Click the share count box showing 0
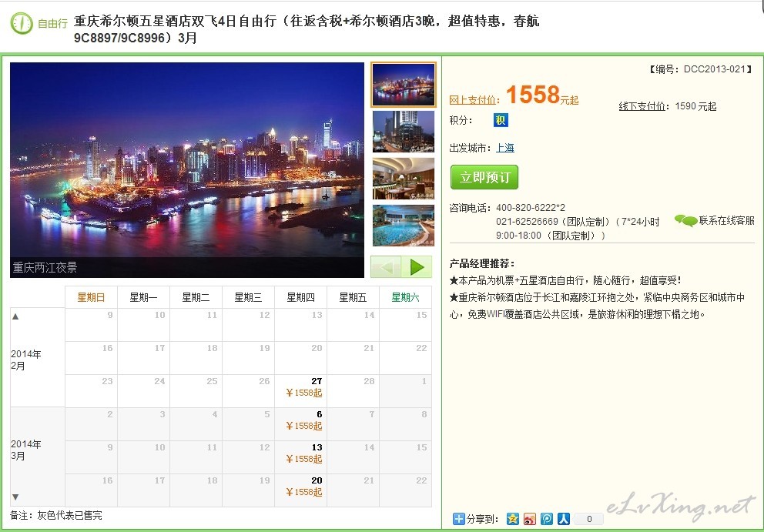Image resolution: width=764 pixels, height=532 pixels. [588, 519]
